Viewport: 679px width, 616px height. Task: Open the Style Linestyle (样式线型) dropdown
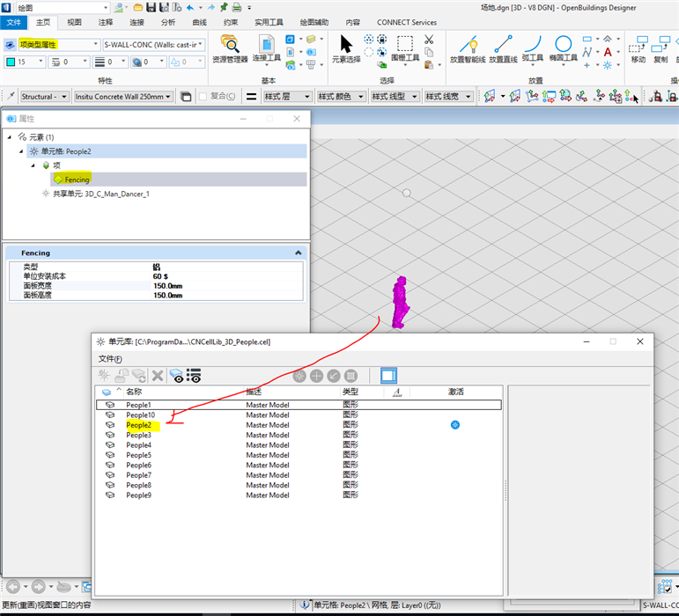click(x=395, y=97)
